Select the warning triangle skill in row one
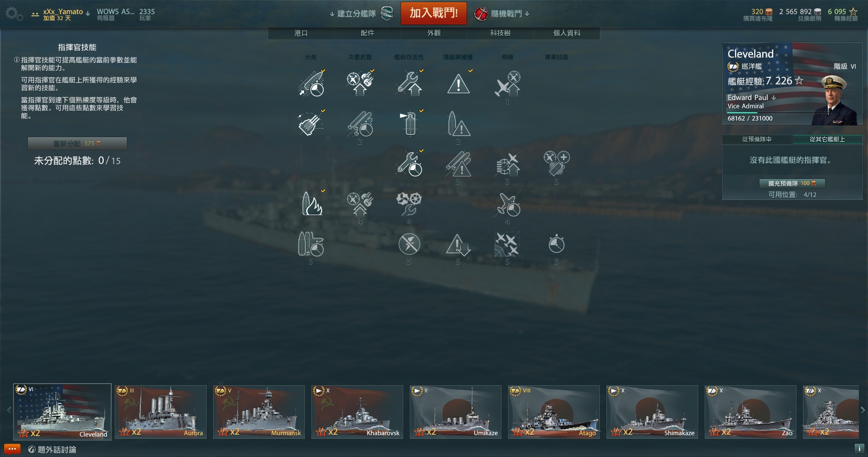The width and height of the screenshot is (868, 457). tap(458, 84)
